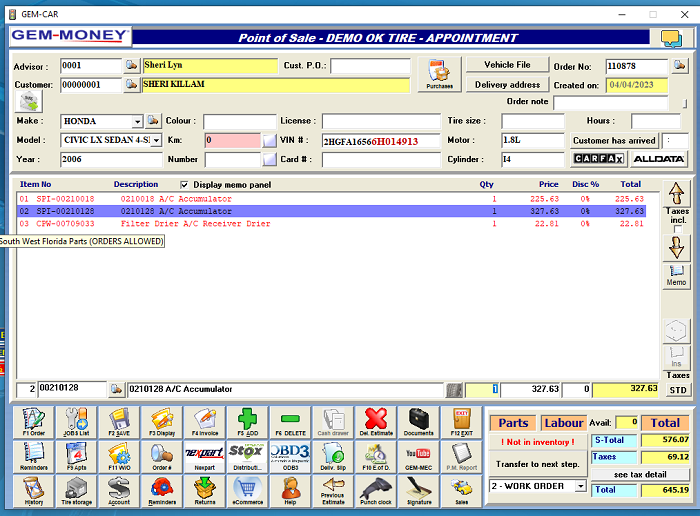This screenshot has height=516, width=700.
Task: Switch to the Labour tab
Action: [x=564, y=423]
